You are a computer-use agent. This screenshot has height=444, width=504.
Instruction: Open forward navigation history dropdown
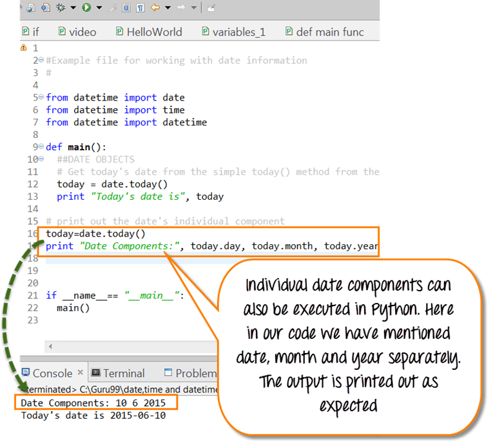pos(193,8)
